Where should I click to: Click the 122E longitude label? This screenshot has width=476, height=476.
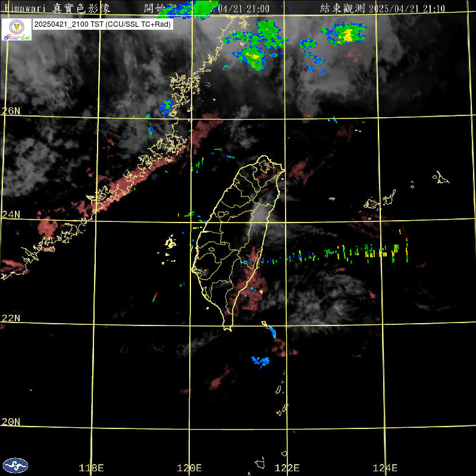point(287,468)
